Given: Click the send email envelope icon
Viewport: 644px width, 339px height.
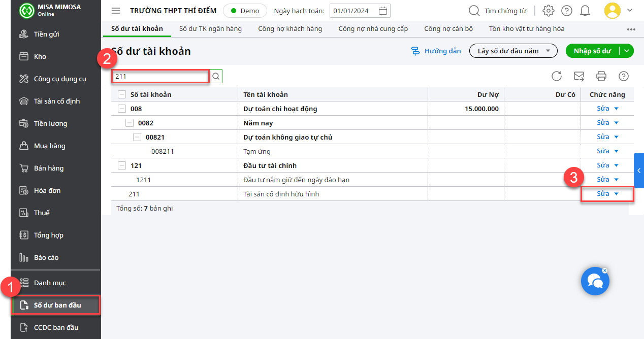Looking at the screenshot, I should click(x=579, y=76).
